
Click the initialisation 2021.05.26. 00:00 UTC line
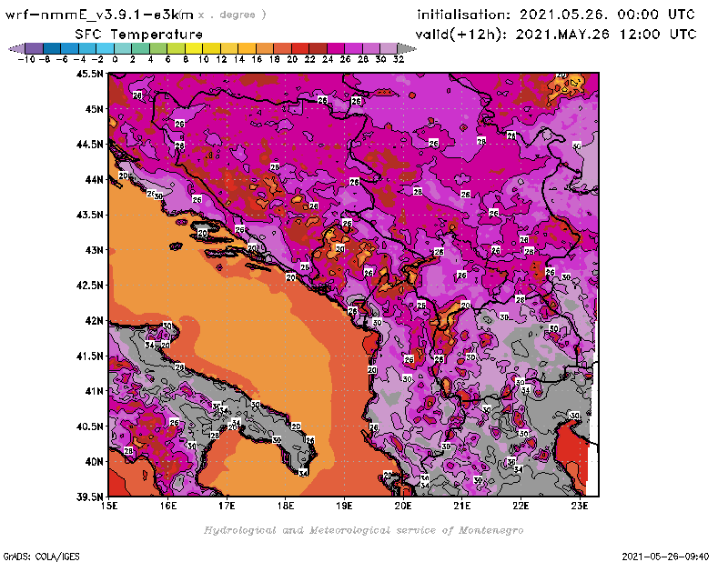coord(556,15)
